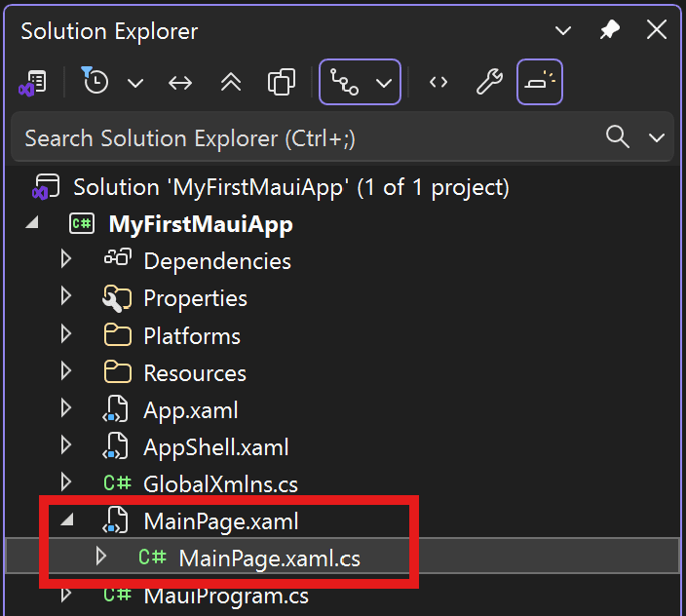
Task: Switch between solutions and folder views
Action: pos(33,82)
